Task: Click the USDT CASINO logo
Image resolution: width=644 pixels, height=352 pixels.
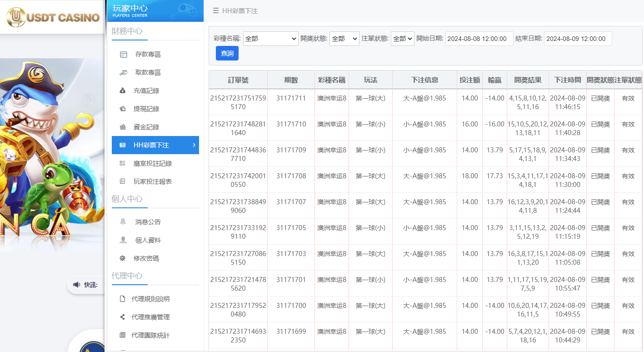Action: [x=51, y=17]
